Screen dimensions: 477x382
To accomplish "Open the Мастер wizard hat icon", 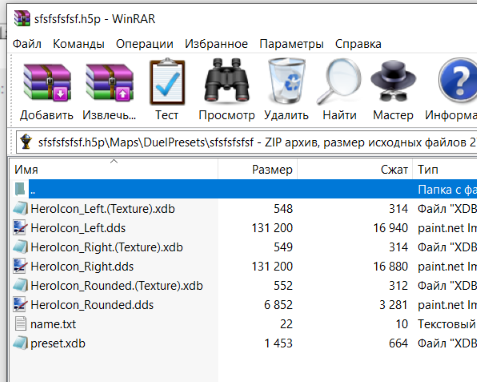I will [393, 81].
